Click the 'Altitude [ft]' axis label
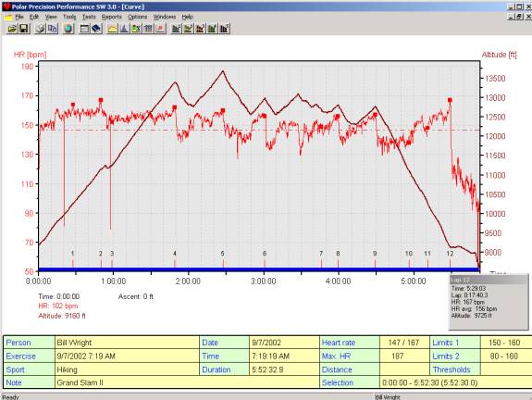 tap(499, 55)
